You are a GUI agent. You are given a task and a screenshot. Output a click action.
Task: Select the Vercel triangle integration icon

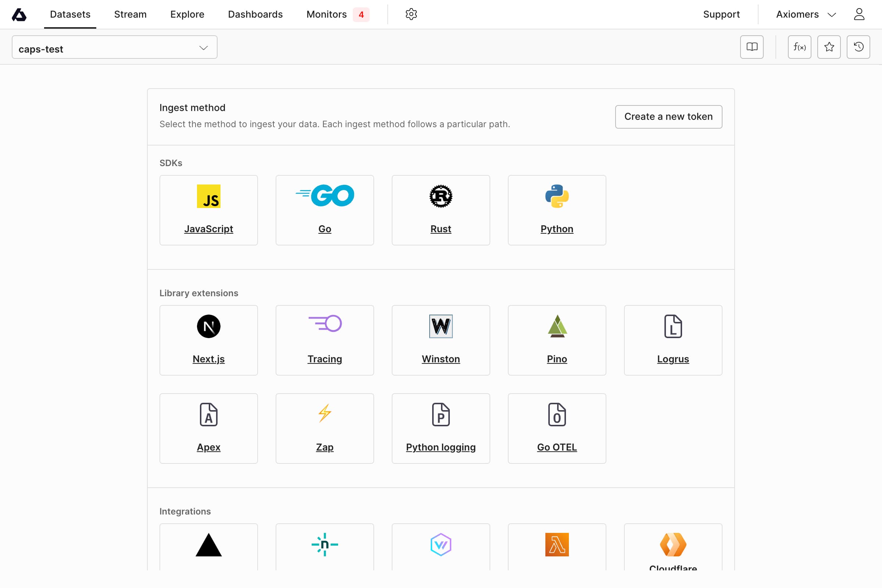tap(208, 545)
